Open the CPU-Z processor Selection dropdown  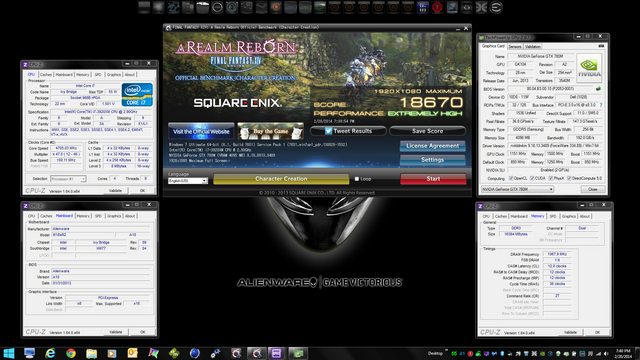68,179
